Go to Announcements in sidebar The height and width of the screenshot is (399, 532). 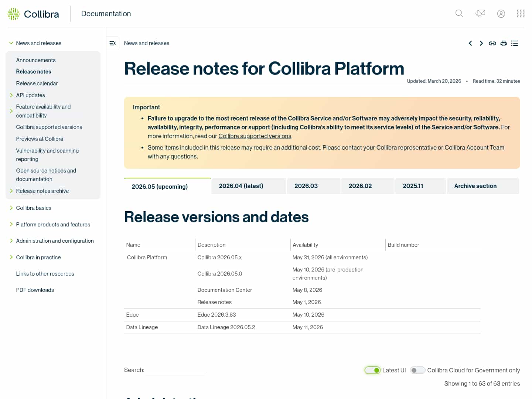pos(36,60)
